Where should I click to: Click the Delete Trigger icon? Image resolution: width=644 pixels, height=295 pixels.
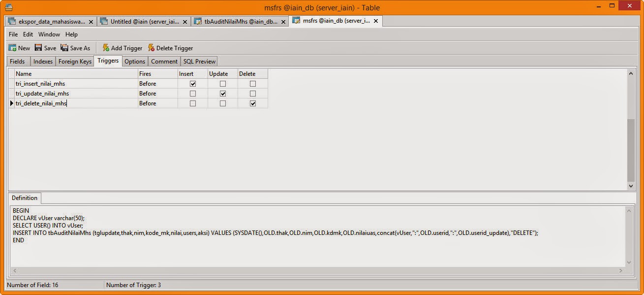[x=151, y=48]
